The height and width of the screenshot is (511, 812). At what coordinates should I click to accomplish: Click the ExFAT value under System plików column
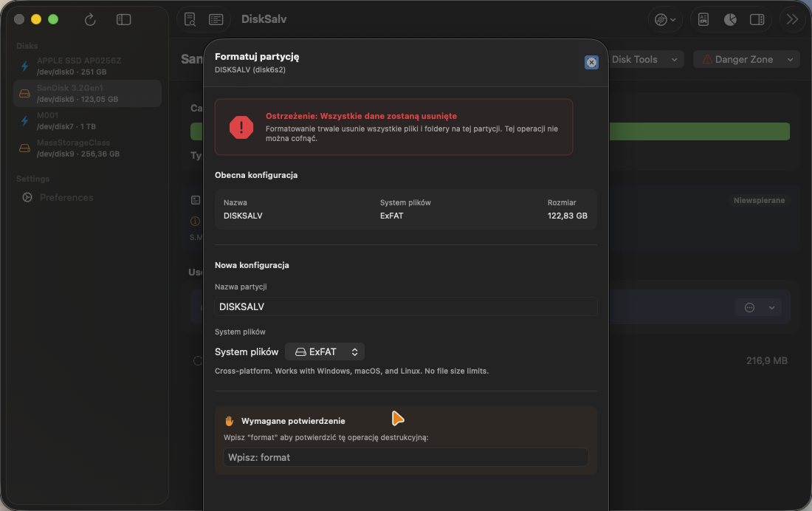[391, 216]
